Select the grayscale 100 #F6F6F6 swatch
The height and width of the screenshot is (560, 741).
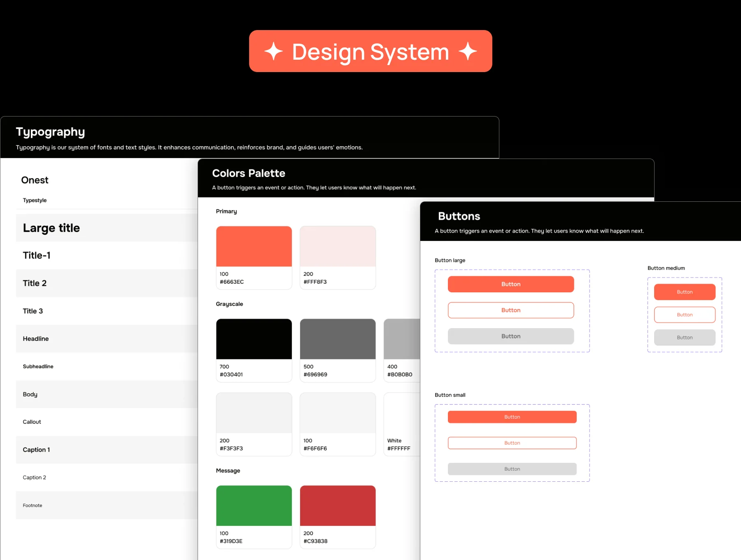(338, 413)
